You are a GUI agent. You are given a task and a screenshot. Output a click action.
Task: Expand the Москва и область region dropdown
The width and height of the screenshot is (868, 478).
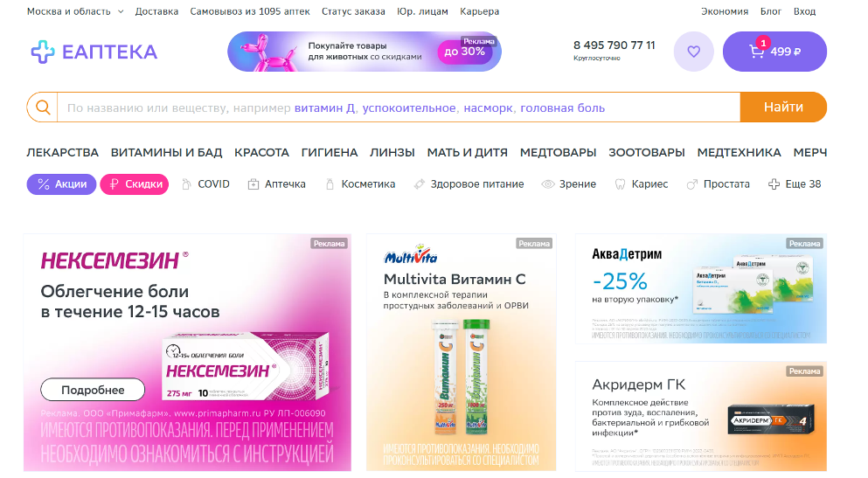pyautogui.click(x=75, y=11)
